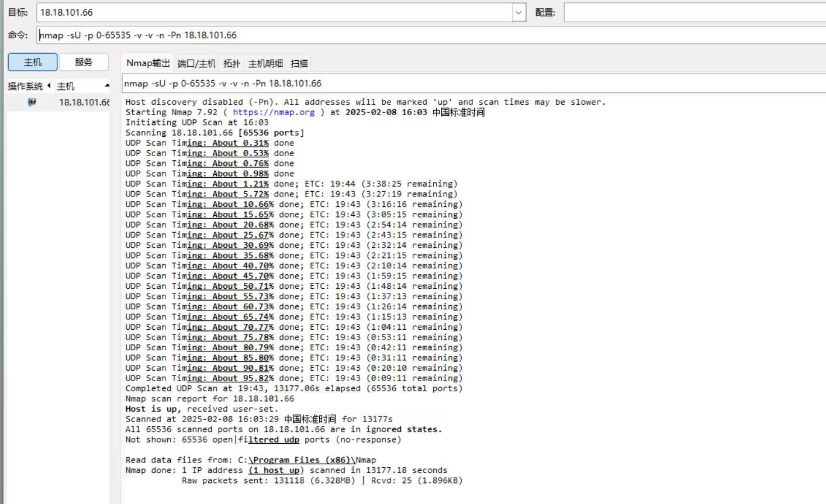
Task: Click the 'Scanned at 2025-02-08 16:03:29' line
Action: click(x=259, y=419)
